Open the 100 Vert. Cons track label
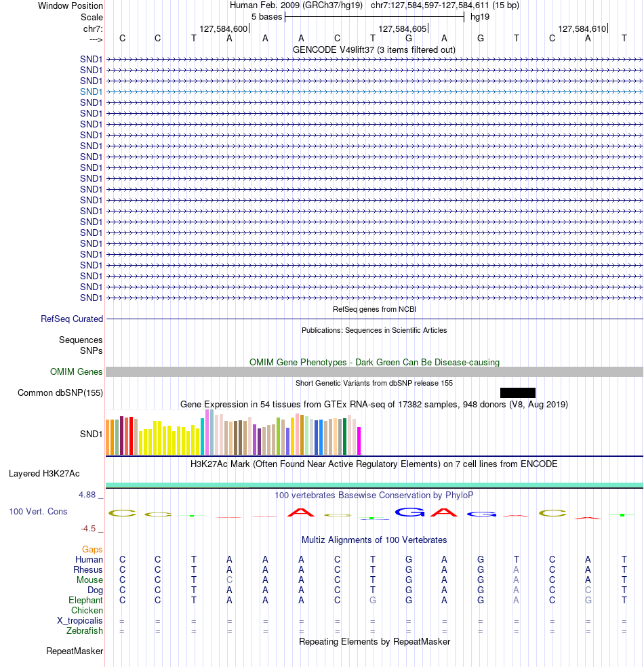Screen dimensions: 644x667 (x=38, y=511)
